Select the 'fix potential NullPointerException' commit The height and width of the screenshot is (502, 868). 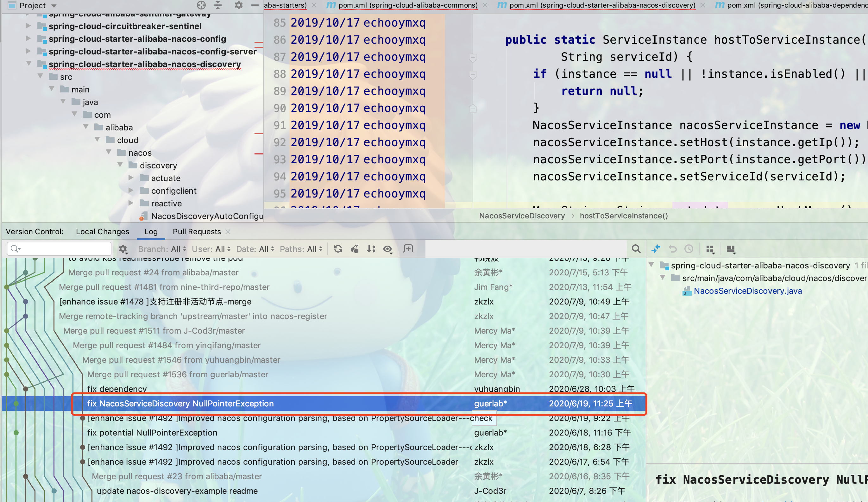click(x=152, y=433)
